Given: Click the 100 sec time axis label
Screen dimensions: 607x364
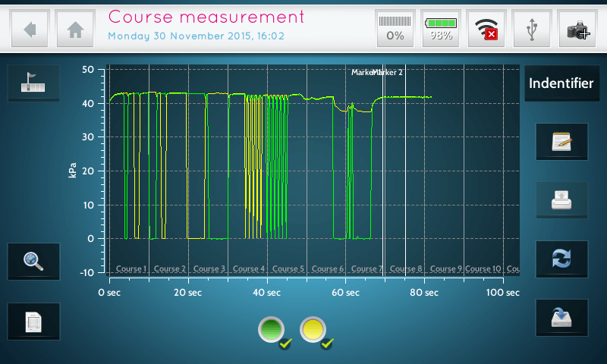Looking at the screenshot, I should pos(503,293).
